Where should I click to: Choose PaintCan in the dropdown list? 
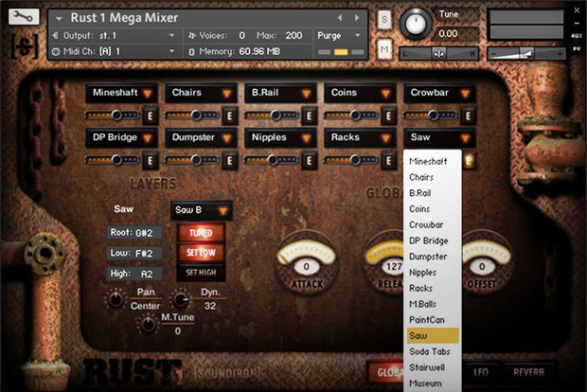click(x=433, y=320)
